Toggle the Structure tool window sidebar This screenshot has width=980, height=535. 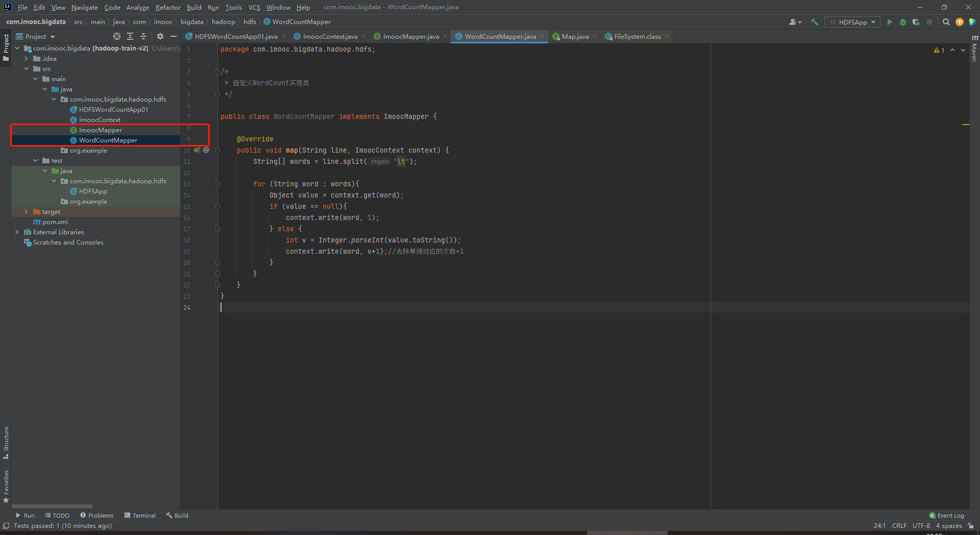tap(6, 442)
